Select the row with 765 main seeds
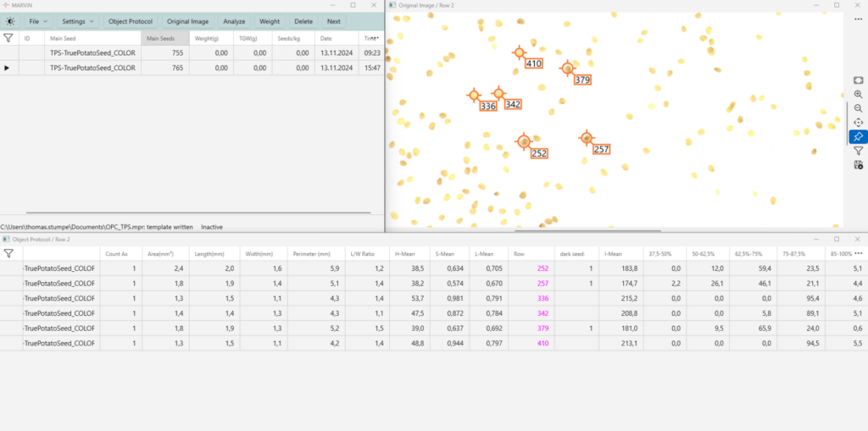This screenshot has width=868, height=431. [192, 68]
